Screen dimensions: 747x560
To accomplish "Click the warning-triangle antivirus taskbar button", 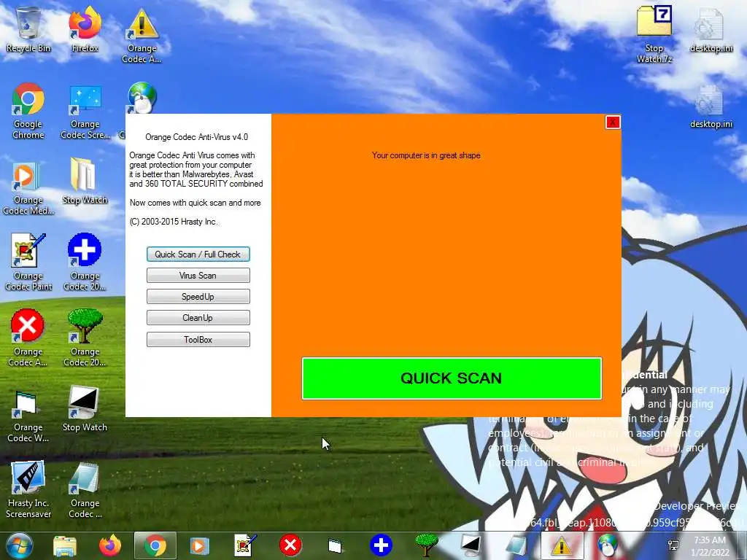I will click(x=562, y=545).
